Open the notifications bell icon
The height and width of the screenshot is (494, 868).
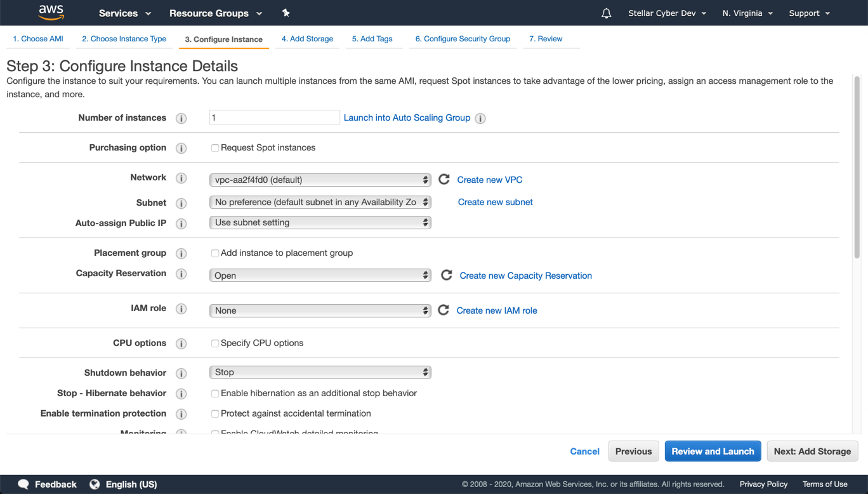coord(606,13)
